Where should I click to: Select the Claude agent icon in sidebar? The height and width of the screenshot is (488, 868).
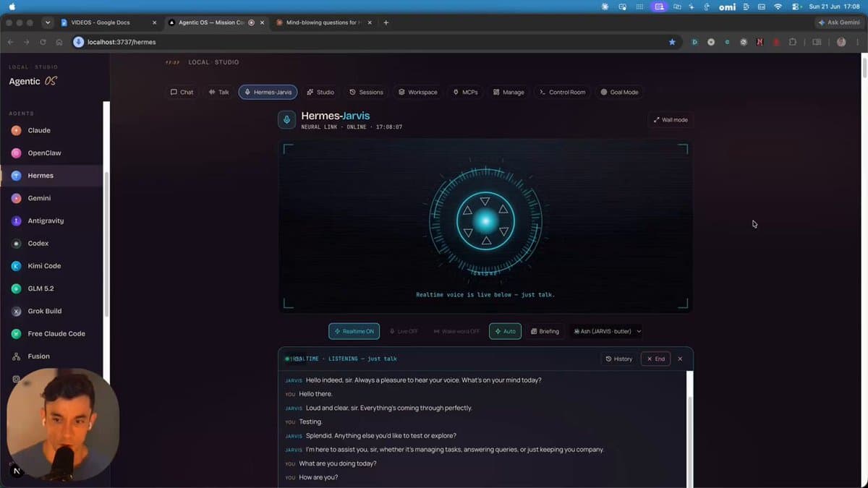(16, 130)
